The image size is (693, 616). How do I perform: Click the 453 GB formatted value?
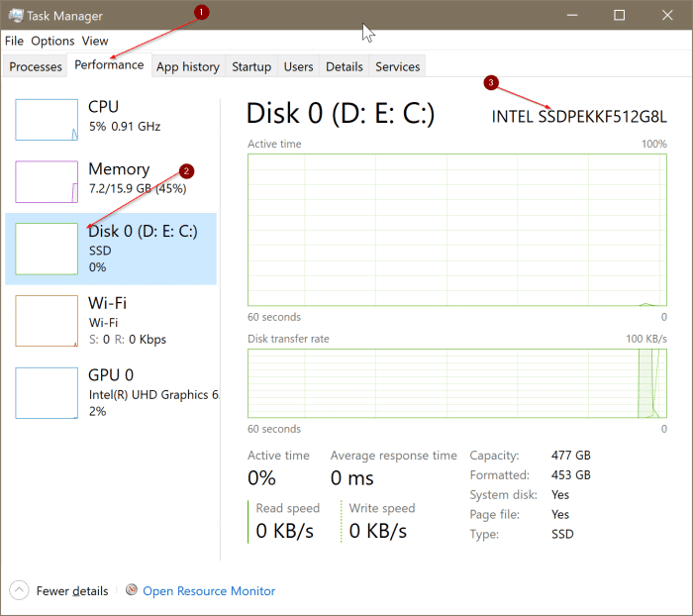coord(570,475)
